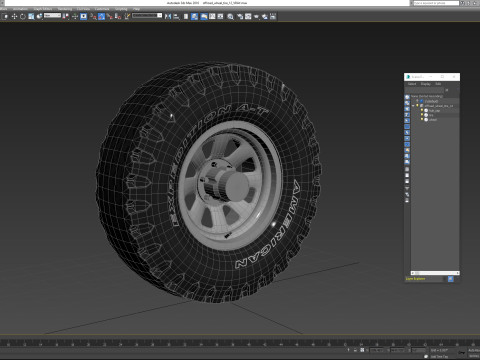Click the Render Production teapot icon
Screen dimensions: 480x360
(256, 16)
